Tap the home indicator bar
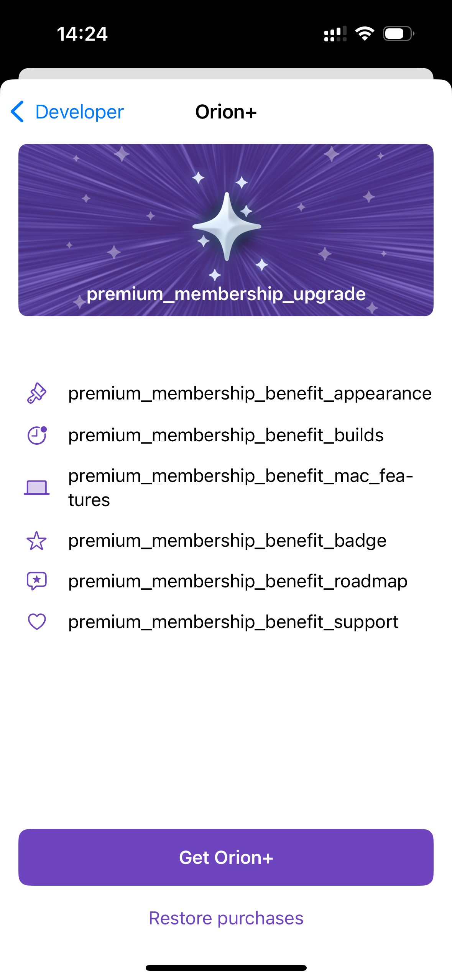This screenshot has height=980, width=452. (x=226, y=968)
